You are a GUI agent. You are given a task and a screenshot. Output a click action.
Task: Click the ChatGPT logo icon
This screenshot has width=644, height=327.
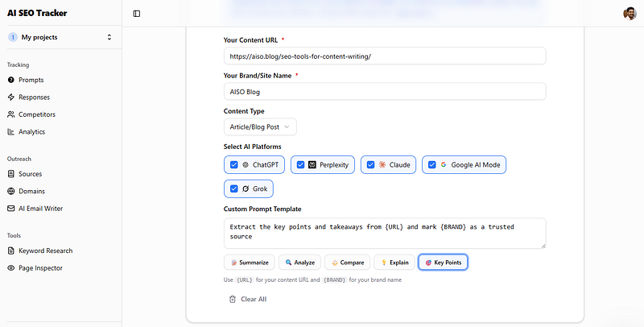tap(246, 165)
